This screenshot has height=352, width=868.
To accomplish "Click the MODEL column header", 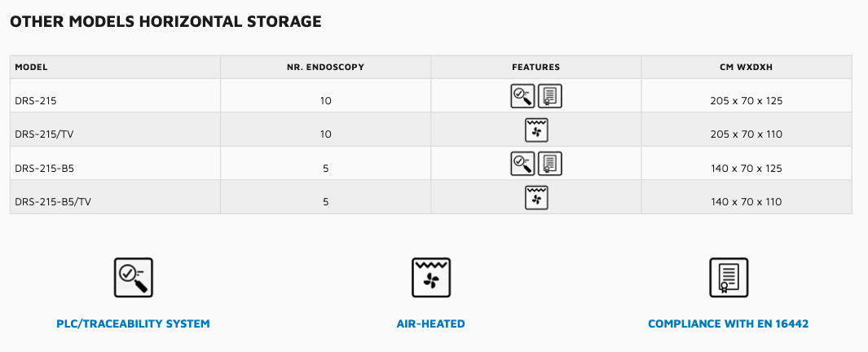I will pyautogui.click(x=32, y=67).
